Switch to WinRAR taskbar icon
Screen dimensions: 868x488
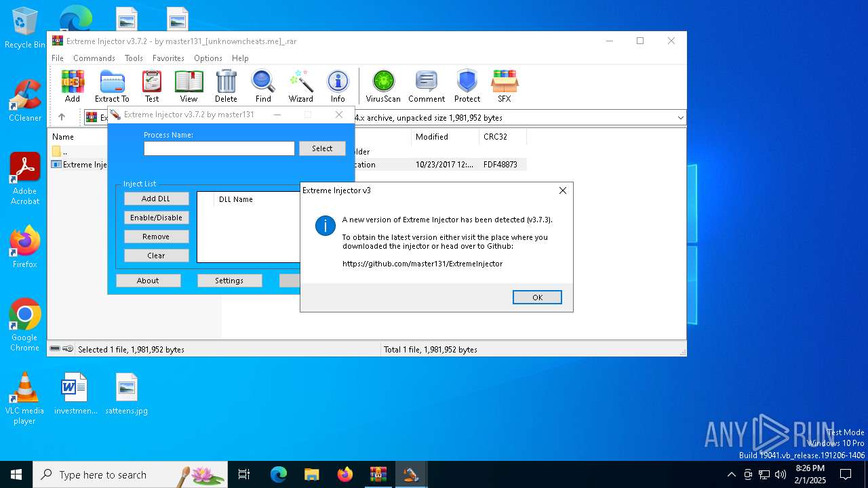click(x=378, y=474)
